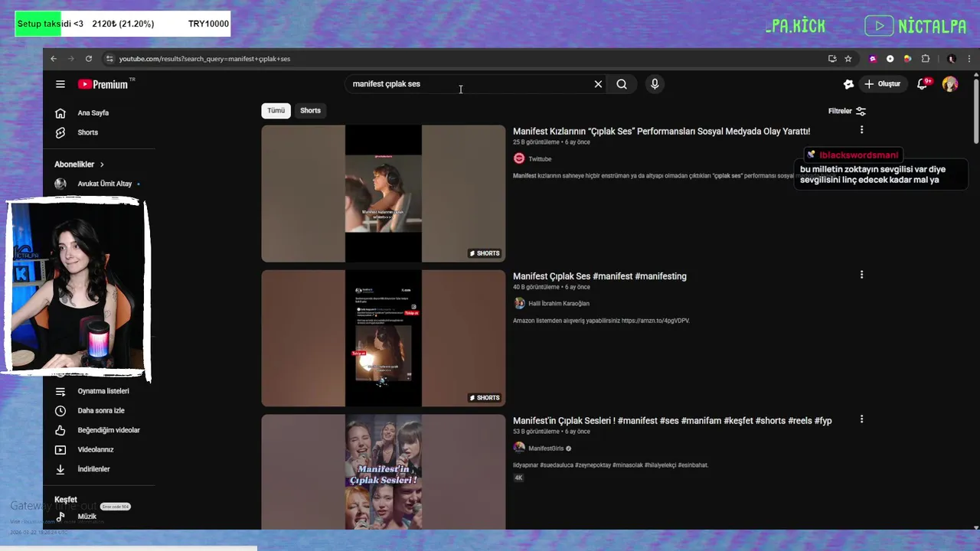Open the Oluştur create menu
The width and height of the screenshot is (980, 551).
pyautogui.click(x=882, y=84)
